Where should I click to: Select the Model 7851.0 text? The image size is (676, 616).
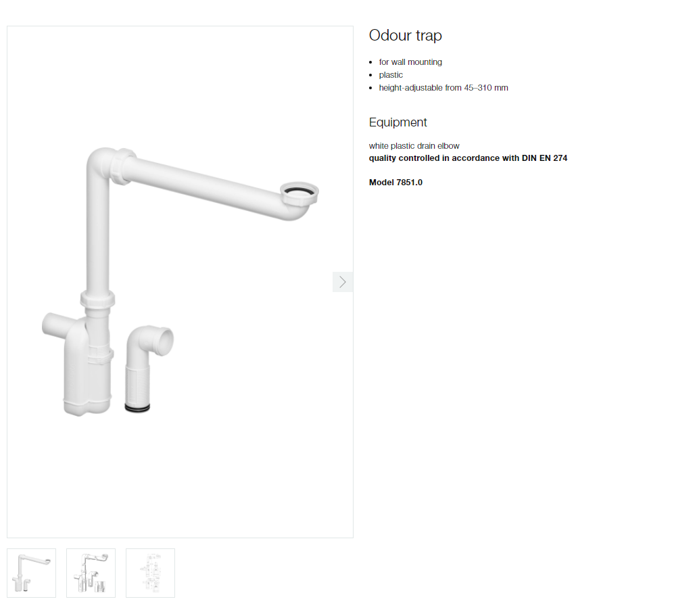pyautogui.click(x=395, y=183)
